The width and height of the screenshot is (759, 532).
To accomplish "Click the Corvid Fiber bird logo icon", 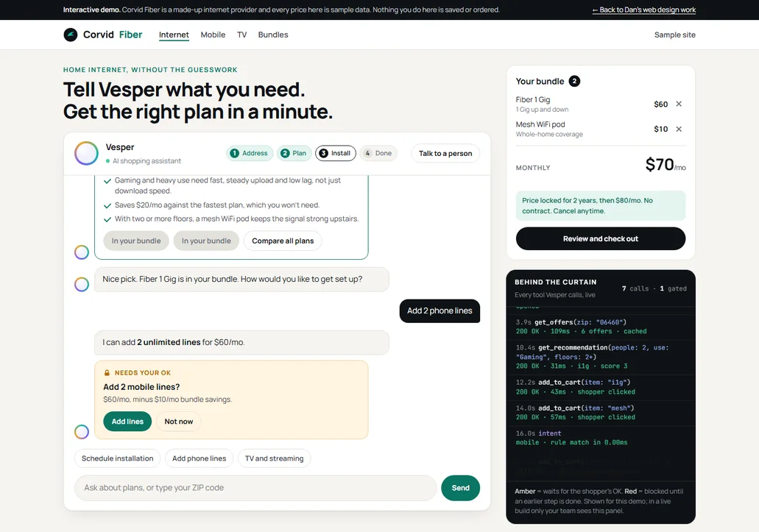I will pos(71,35).
